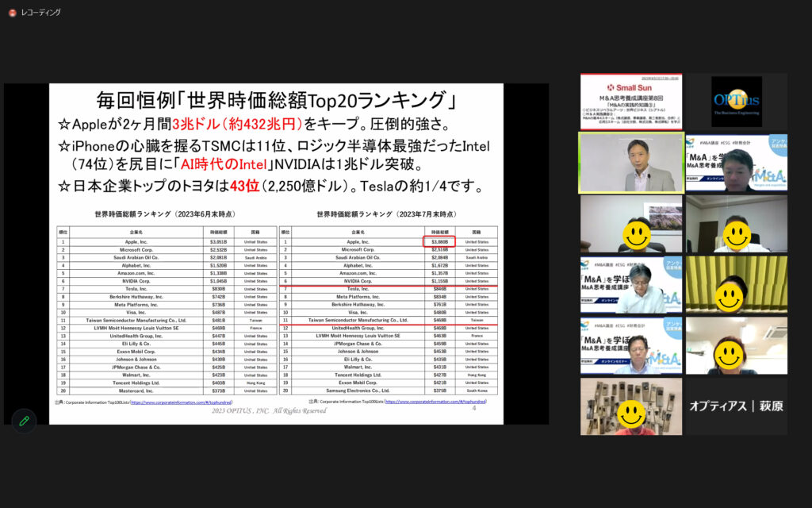
Task: Click Mastercard, Inc. in the June table
Action: (x=136, y=391)
